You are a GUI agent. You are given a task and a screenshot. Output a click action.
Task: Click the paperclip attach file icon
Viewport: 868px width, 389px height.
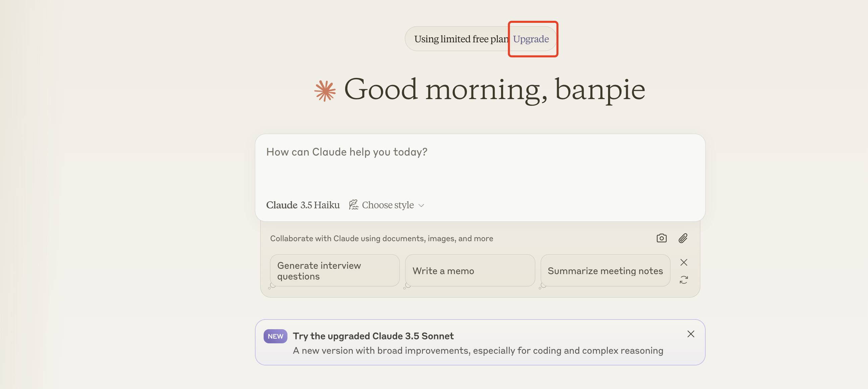683,238
